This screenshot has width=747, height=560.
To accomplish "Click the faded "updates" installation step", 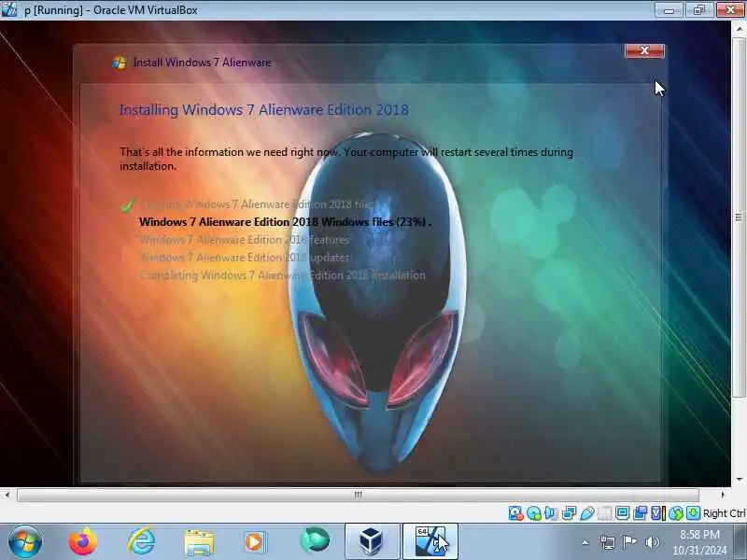I will [245, 258].
